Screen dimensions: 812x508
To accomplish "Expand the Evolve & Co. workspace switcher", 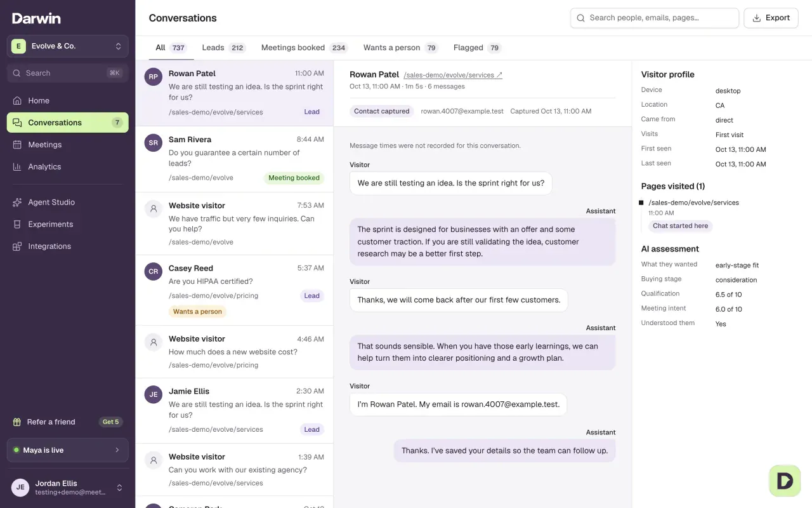I will (67, 46).
